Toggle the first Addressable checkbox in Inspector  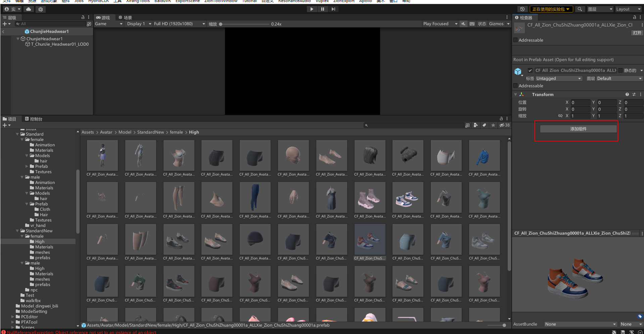pyautogui.click(x=516, y=40)
